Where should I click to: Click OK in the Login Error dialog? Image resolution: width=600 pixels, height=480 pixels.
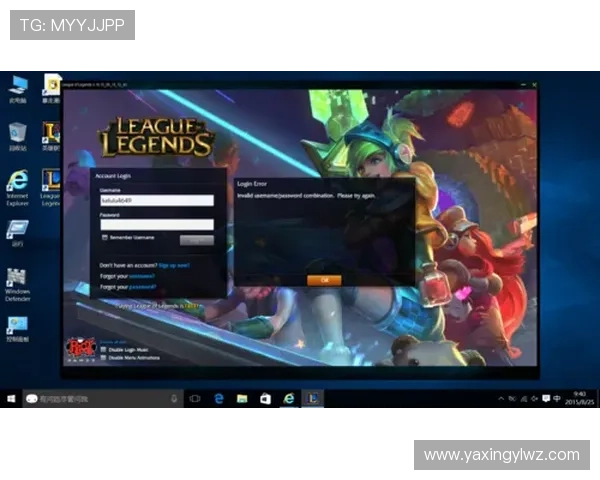pyautogui.click(x=324, y=281)
